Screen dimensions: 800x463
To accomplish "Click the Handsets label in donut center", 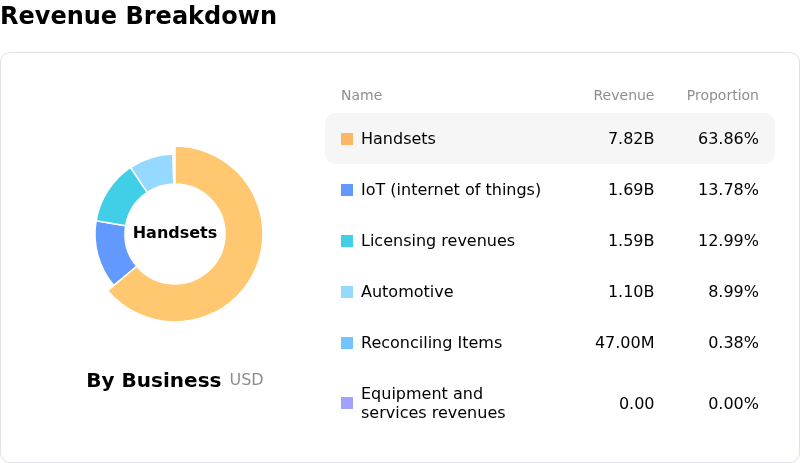I will tap(175, 233).
